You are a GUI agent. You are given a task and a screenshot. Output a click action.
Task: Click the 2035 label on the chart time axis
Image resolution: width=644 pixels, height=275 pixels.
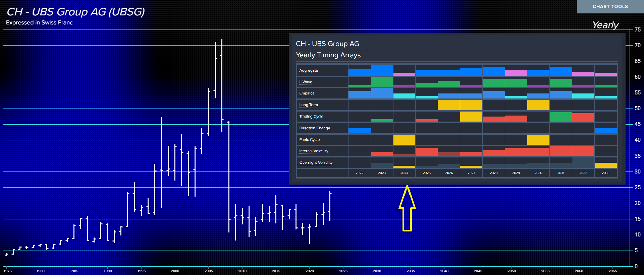[411, 271]
